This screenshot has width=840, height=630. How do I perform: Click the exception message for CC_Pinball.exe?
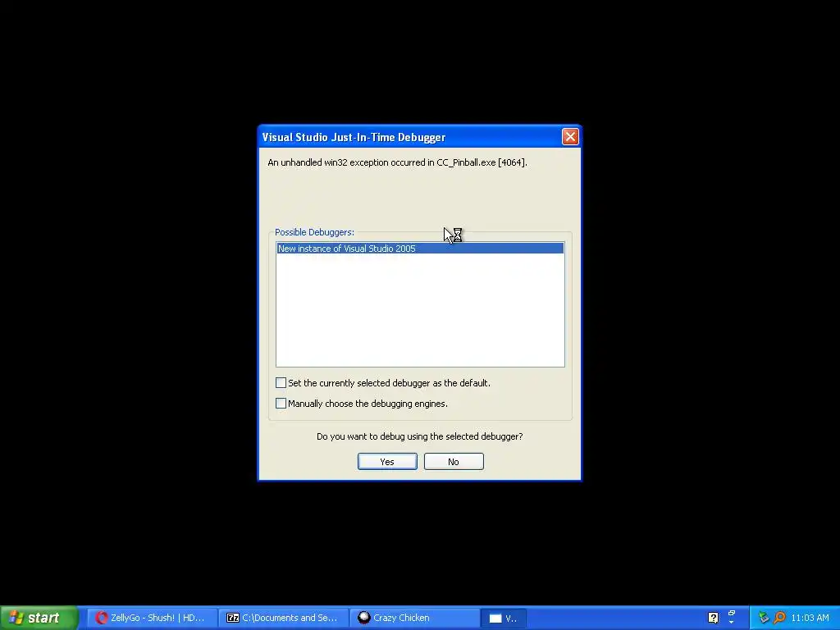click(397, 162)
